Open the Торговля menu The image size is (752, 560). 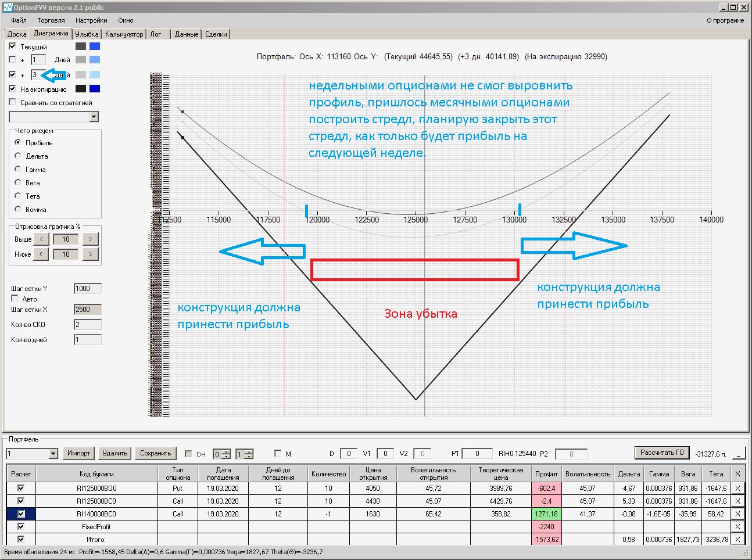tap(51, 20)
